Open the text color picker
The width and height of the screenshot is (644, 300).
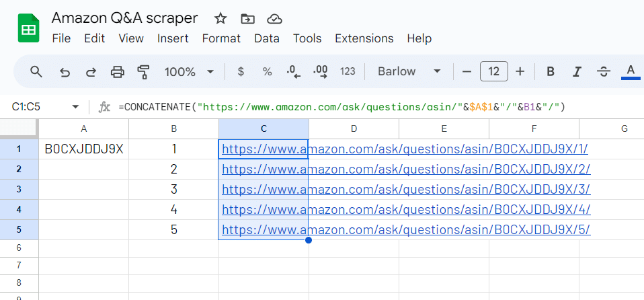point(630,71)
